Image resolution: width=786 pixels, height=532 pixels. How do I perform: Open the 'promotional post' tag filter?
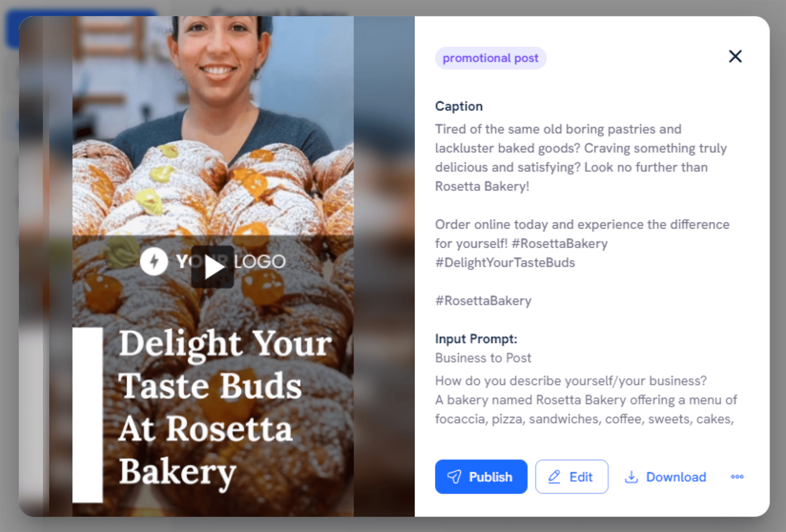490,58
